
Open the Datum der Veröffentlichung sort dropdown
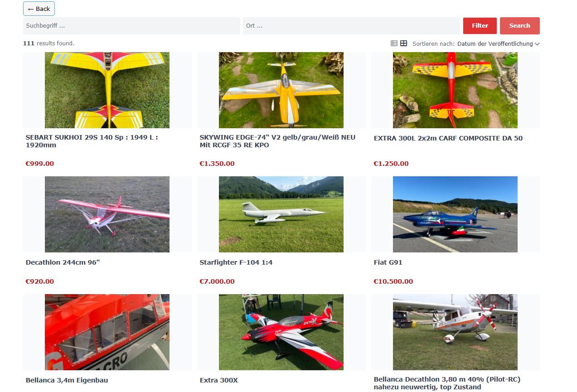point(498,44)
